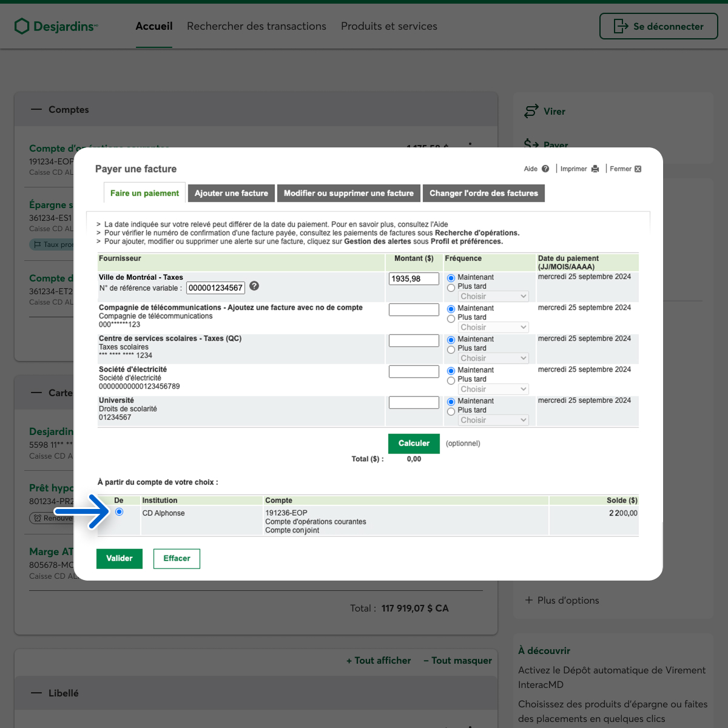This screenshot has width=728, height=728.
Task: Click amount field for Centre de services scolaires
Action: [414, 341]
